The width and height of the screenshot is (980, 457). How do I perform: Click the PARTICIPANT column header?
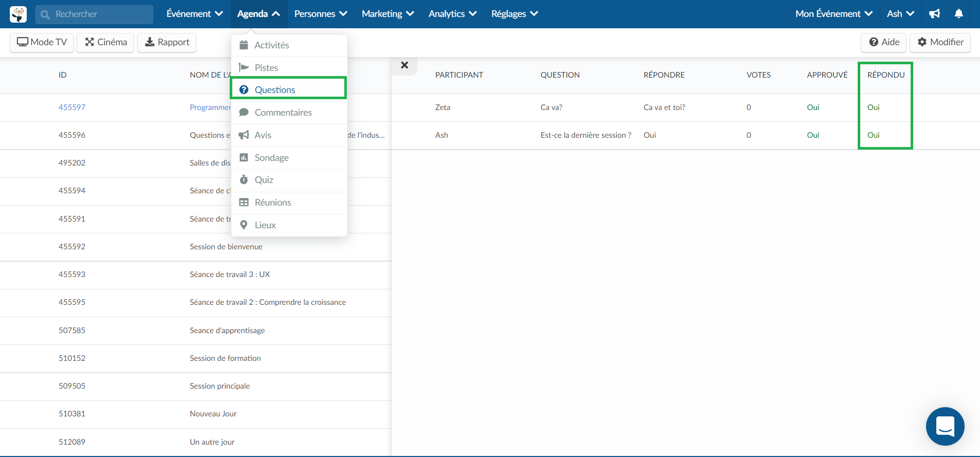pos(459,75)
